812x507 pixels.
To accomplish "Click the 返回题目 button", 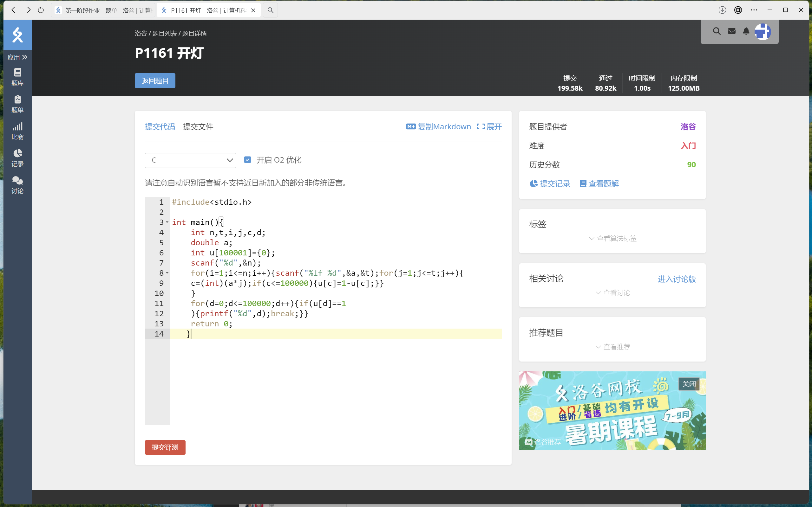I will click(155, 81).
